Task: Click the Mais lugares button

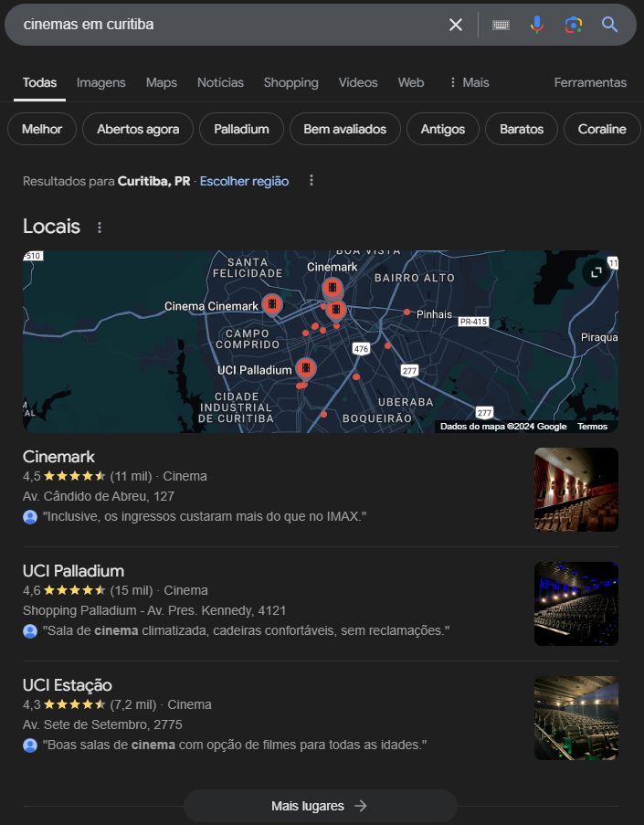Action: pyautogui.click(x=320, y=806)
